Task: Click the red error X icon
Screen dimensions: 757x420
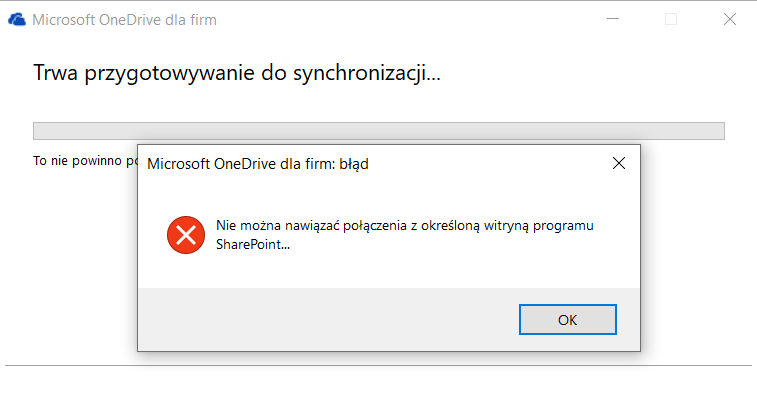Action: click(x=184, y=236)
